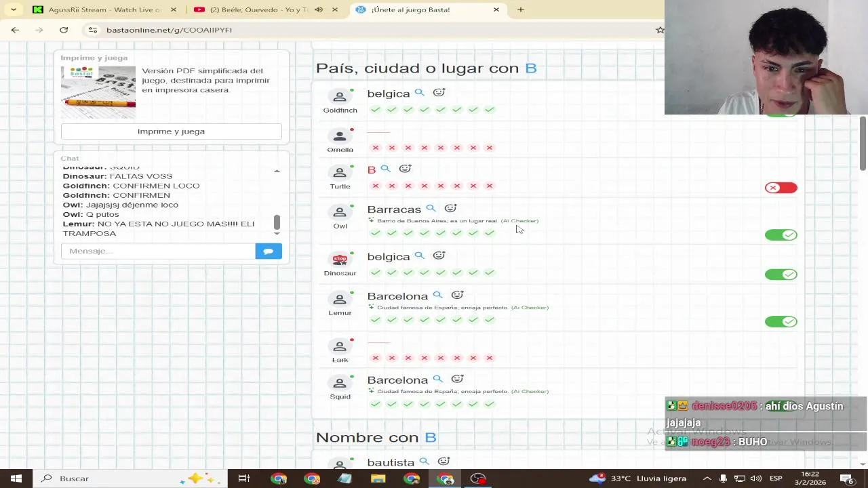Toggle approval for Lemur's Barcelona
868x488 pixels.
(781, 321)
